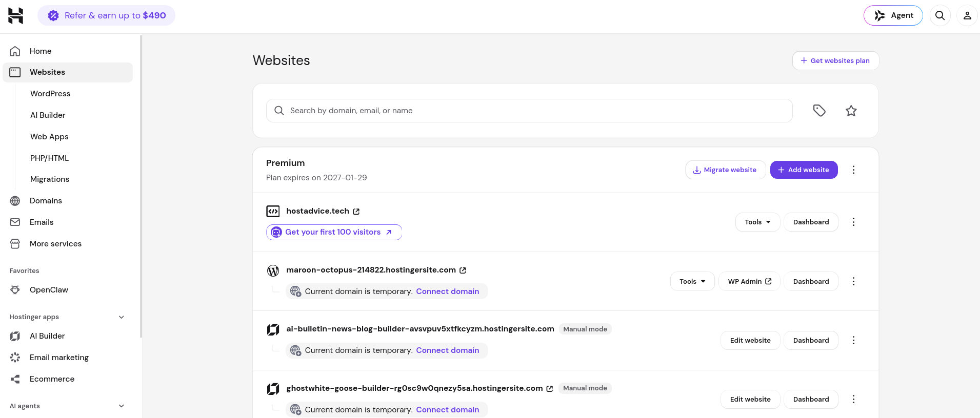The image size is (980, 418).
Task: Open ghostwhite-goose external link icon
Action: click(550, 389)
